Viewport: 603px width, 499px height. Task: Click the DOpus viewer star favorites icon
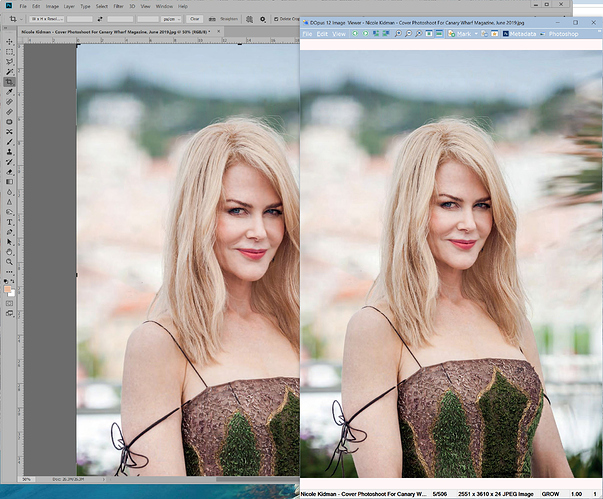click(495, 34)
